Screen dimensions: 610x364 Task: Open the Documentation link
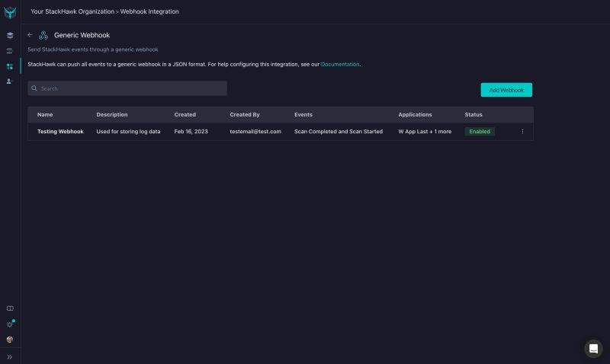pyautogui.click(x=339, y=64)
